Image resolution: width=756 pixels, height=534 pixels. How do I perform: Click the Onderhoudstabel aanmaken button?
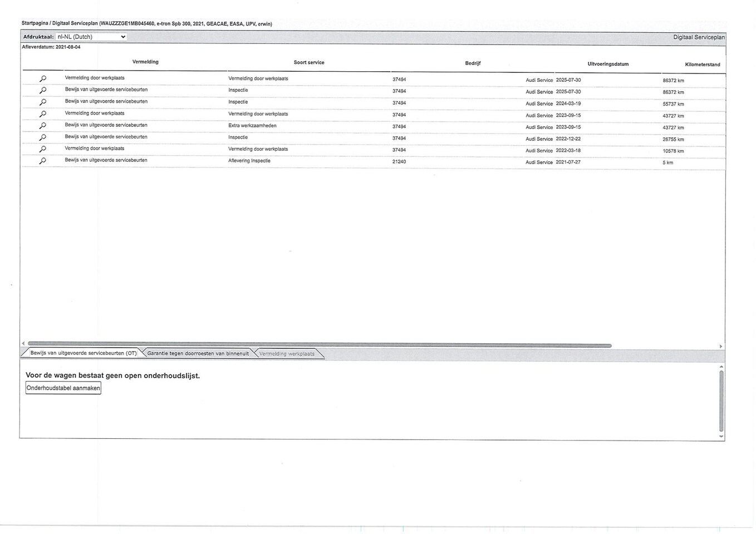[x=63, y=388]
